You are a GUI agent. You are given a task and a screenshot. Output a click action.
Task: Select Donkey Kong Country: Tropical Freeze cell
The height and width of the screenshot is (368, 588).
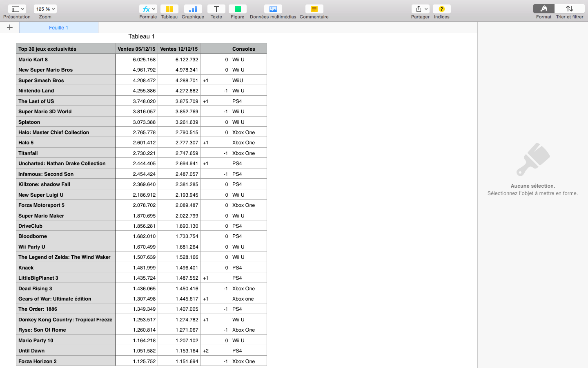point(66,319)
